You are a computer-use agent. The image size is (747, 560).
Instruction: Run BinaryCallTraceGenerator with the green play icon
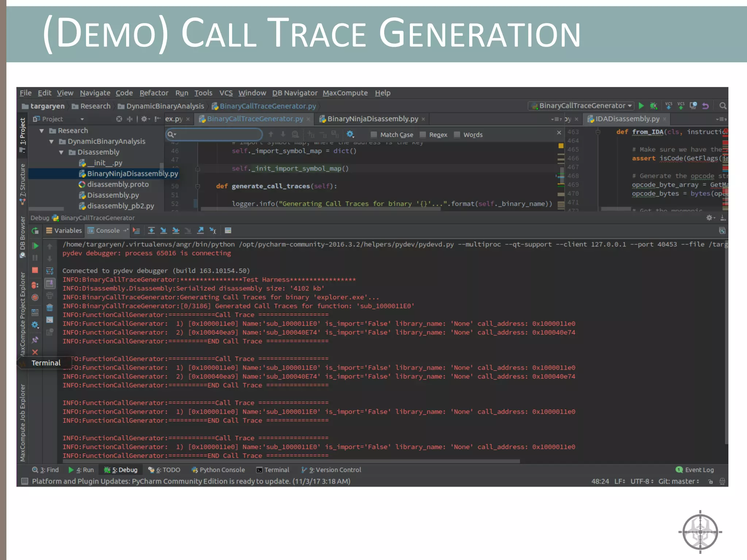click(x=641, y=106)
